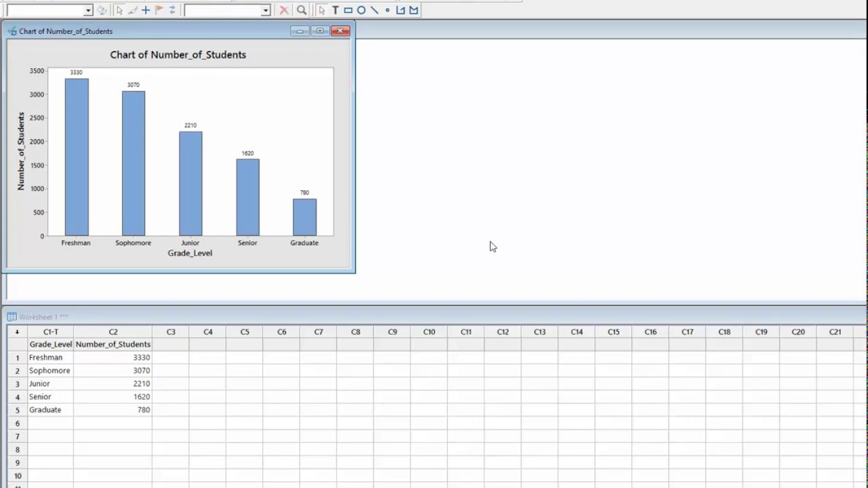This screenshot has width=868, height=488.
Task: Select column header C1-T
Action: [x=51, y=332]
